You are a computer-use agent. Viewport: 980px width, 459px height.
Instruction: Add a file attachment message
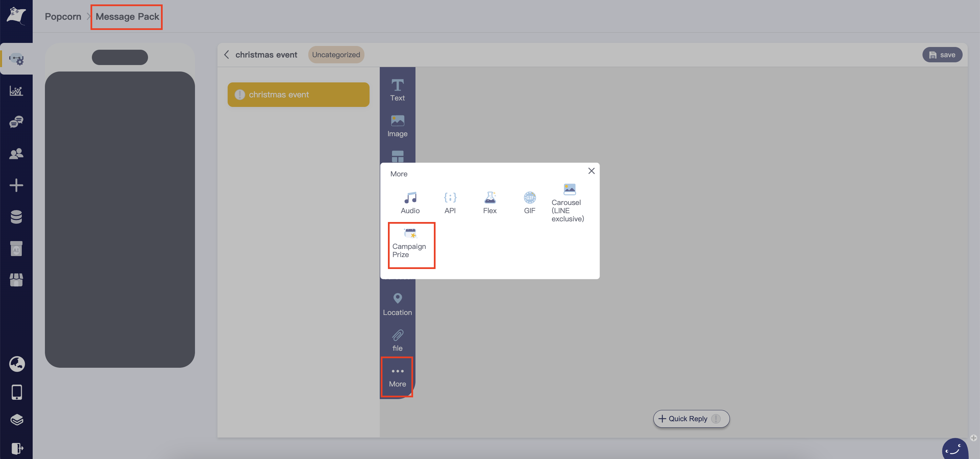tap(397, 340)
